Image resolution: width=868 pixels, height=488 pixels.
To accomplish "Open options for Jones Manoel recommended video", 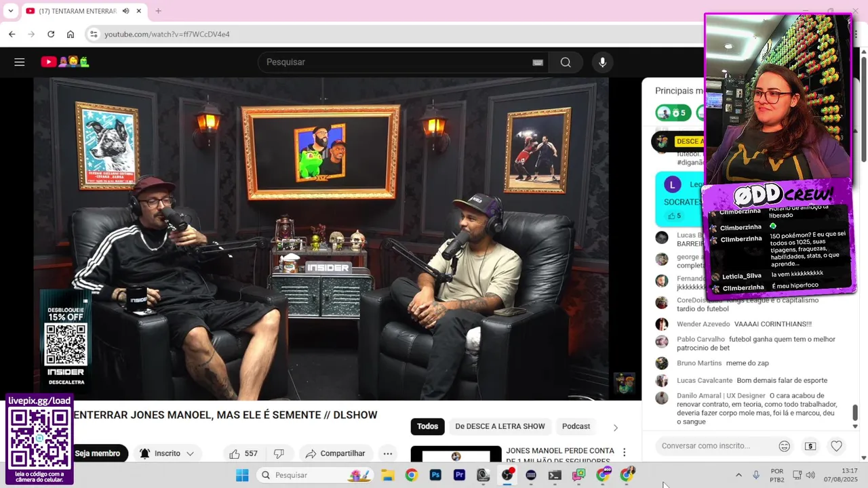I will click(625, 453).
